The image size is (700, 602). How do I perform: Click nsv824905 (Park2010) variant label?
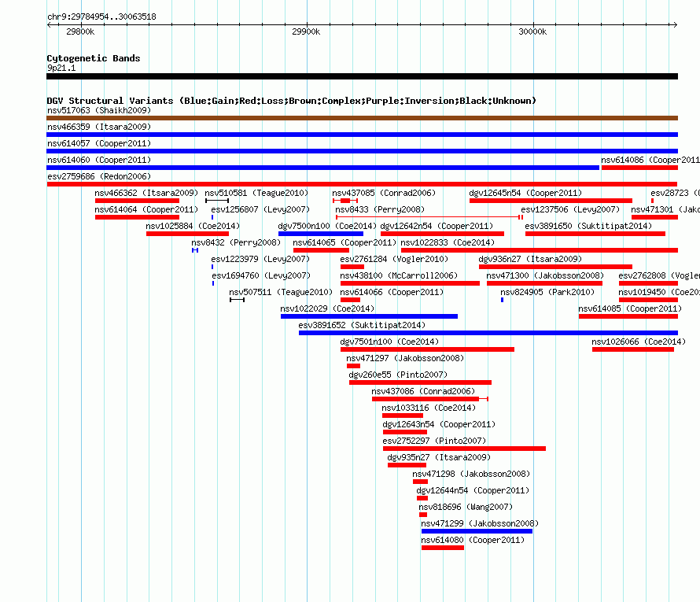click(547, 292)
